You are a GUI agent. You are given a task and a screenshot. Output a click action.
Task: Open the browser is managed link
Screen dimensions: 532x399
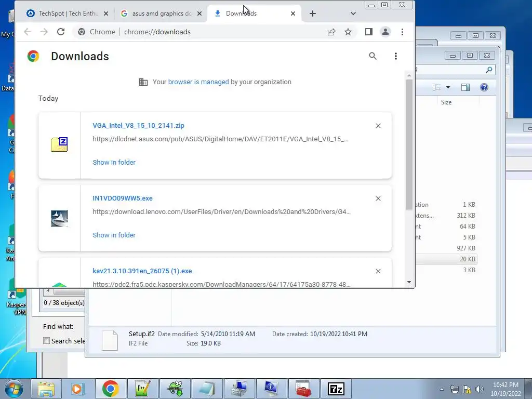pyautogui.click(x=198, y=82)
